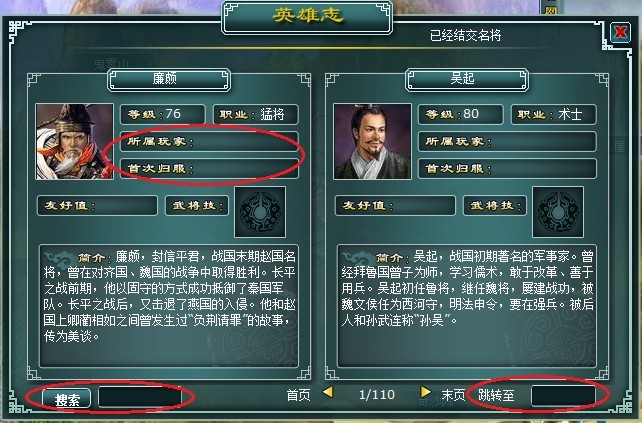Click 廉颇's 首次归服 field
Screen dimensions: 642x423
point(209,168)
